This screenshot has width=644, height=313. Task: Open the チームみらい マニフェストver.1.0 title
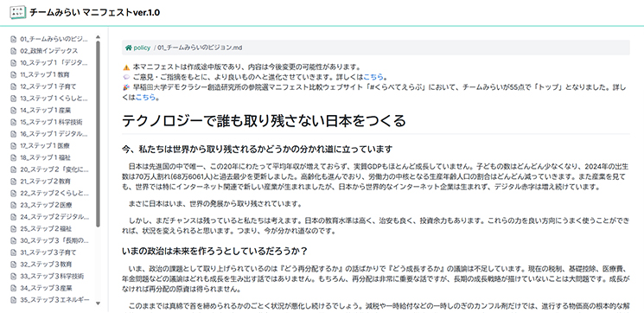94,12
